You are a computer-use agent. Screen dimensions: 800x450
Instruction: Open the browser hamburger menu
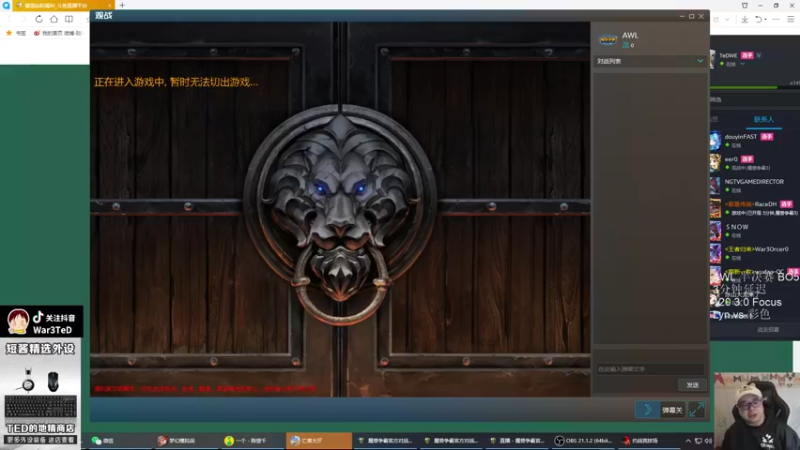click(791, 19)
